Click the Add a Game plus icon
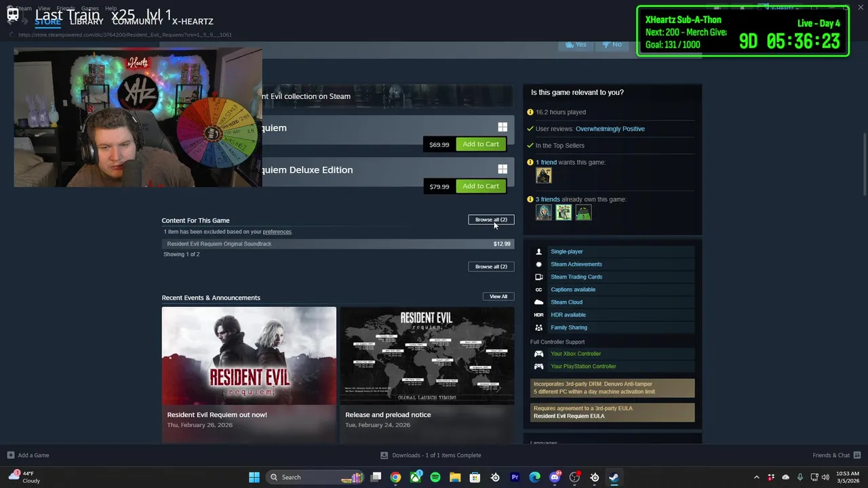This screenshot has height=488, width=868. (x=10, y=455)
